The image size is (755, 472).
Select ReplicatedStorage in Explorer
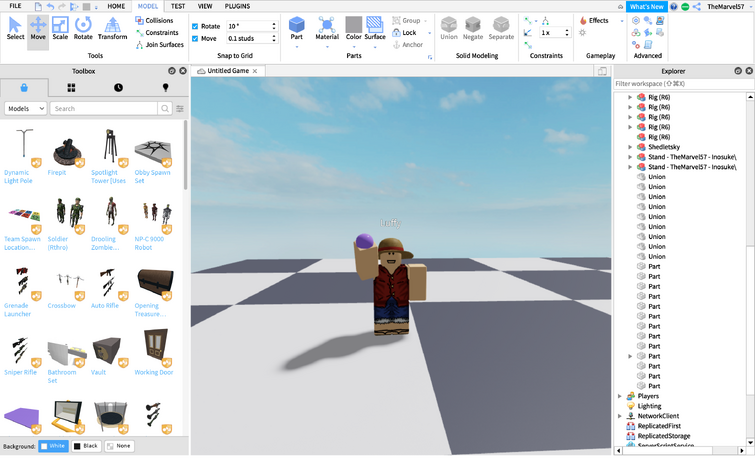click(x=664, y=436)
